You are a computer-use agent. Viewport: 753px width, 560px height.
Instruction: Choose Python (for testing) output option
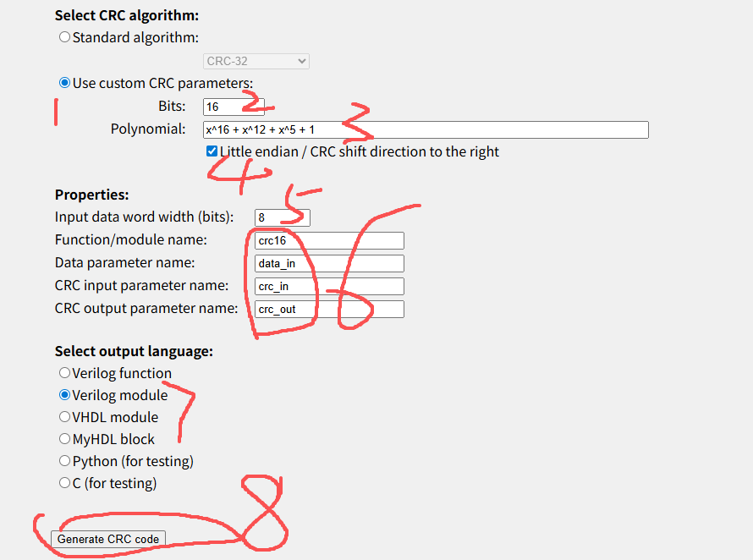64,460
